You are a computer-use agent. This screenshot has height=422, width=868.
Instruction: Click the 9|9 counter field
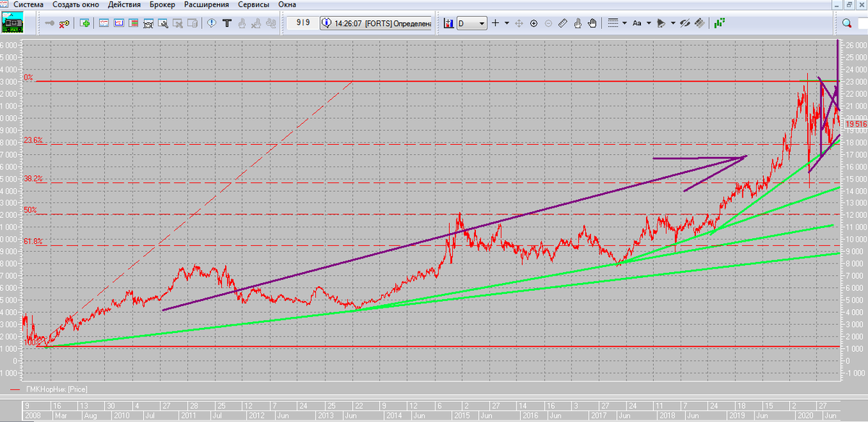[303, 23]
